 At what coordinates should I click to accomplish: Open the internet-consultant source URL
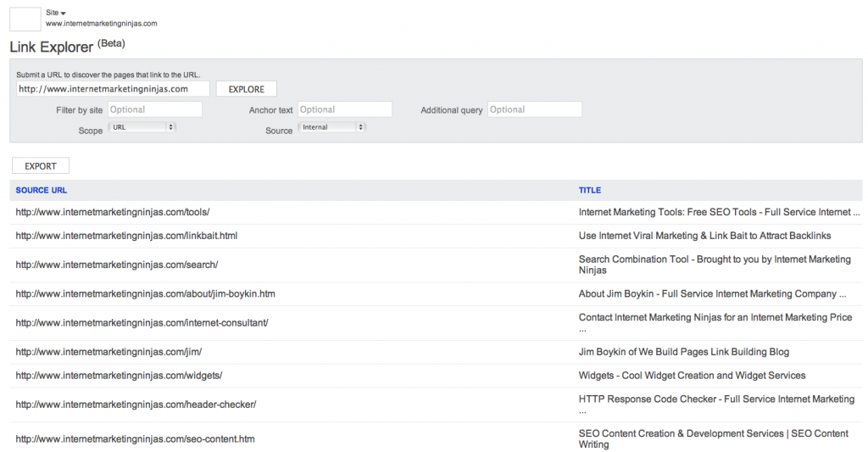142,323
